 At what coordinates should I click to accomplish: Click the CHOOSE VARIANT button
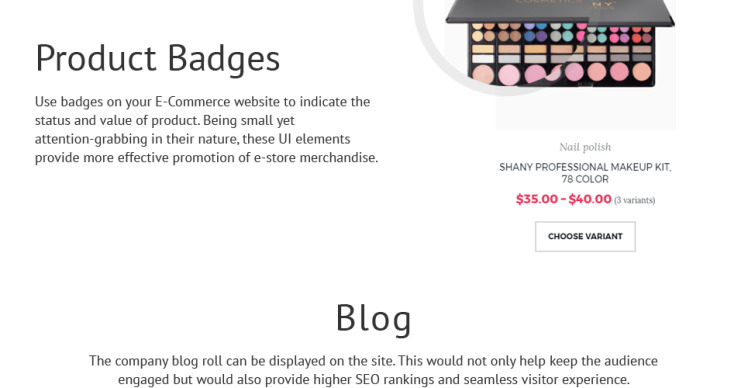(x=585, y=236)
